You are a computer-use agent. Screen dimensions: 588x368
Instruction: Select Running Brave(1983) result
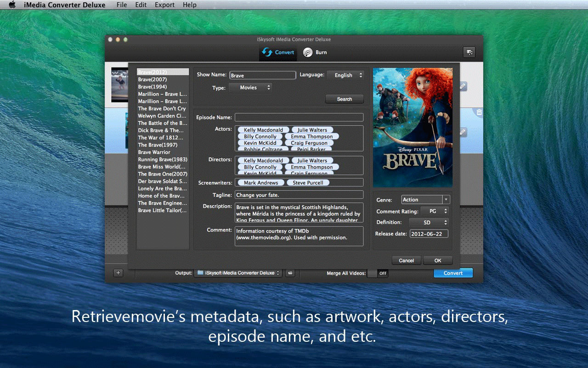(163, 160)
